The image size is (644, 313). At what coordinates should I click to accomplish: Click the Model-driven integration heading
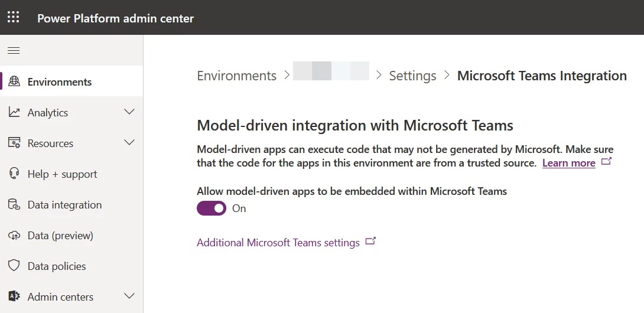(355, 125)
